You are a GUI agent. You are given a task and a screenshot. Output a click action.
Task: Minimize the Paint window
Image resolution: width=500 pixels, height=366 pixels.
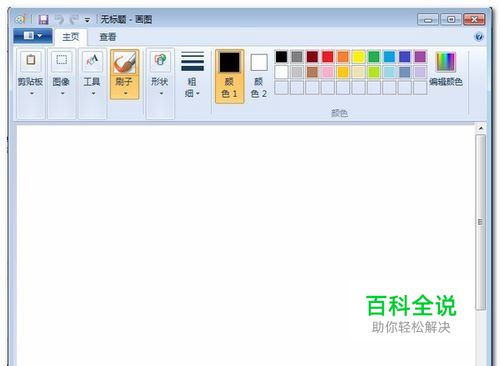[x=428, y=20]
